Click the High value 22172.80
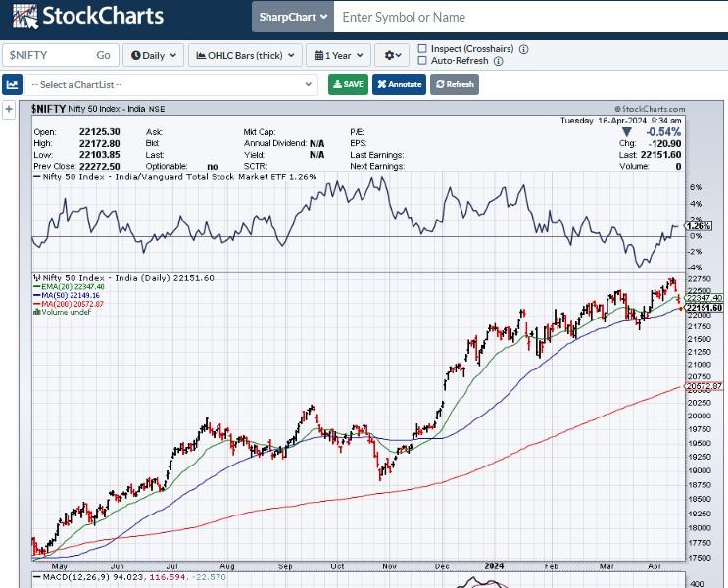Viewport: 728px width, 588px height. [x=100, y=143]
